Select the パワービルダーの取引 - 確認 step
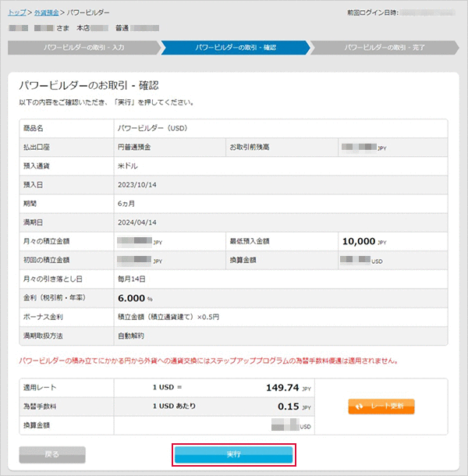The image size is (468, 476). point(235,47)
